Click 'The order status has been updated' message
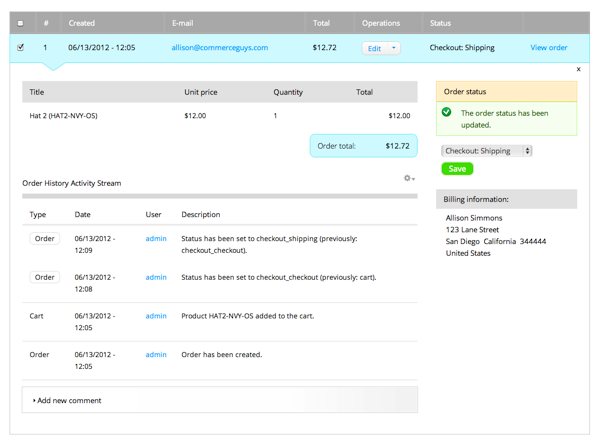Image resolution: width=600 pixels, height=446 pixels. [504, 119]
